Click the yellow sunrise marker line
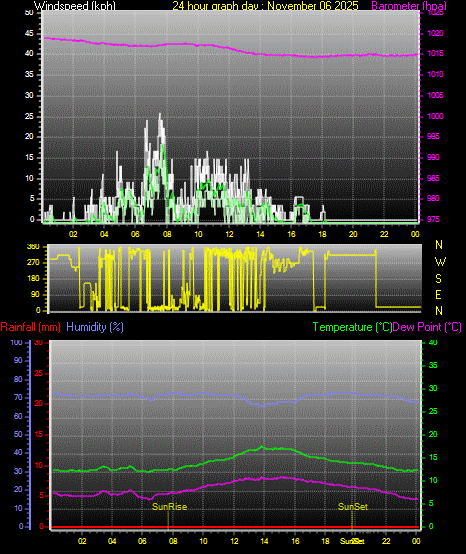The height and width of the screenshot is (554, 466). [168, 519]
